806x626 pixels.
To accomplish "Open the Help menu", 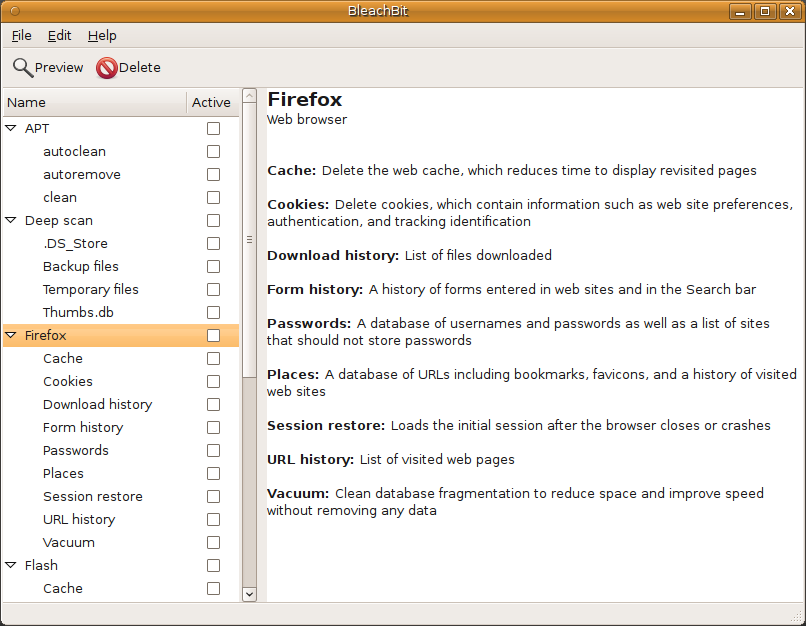I will pyautogui.click(x=102, y=35).
